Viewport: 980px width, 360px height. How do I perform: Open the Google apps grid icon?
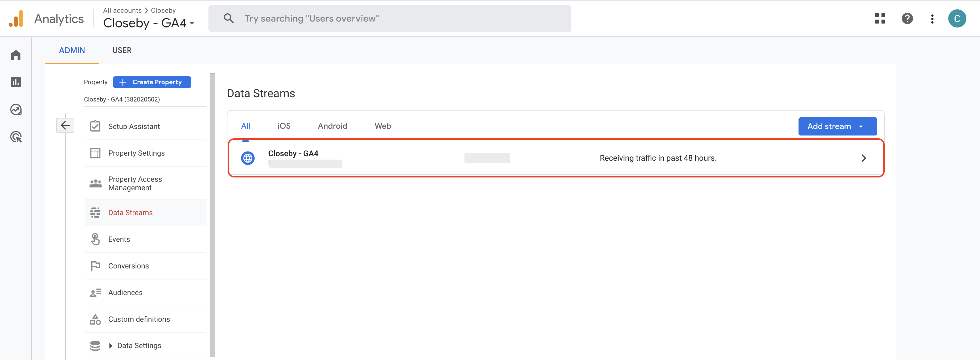pos(880,19)
